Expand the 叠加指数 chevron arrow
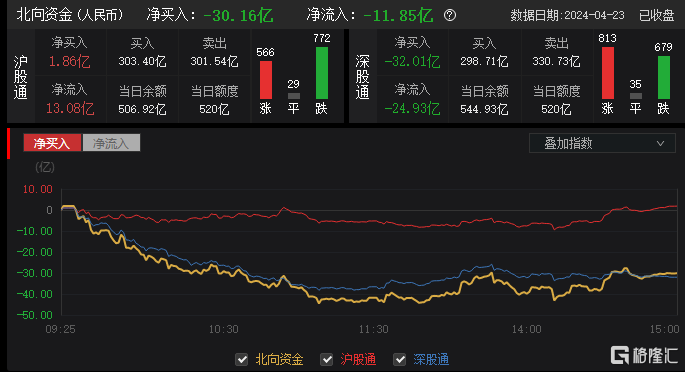 (x=660, y=143)
